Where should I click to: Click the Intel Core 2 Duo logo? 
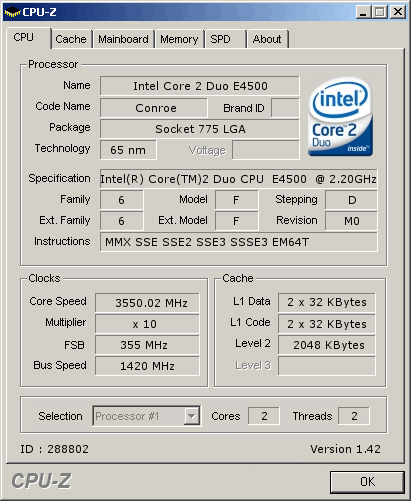(x=340, y=117)
